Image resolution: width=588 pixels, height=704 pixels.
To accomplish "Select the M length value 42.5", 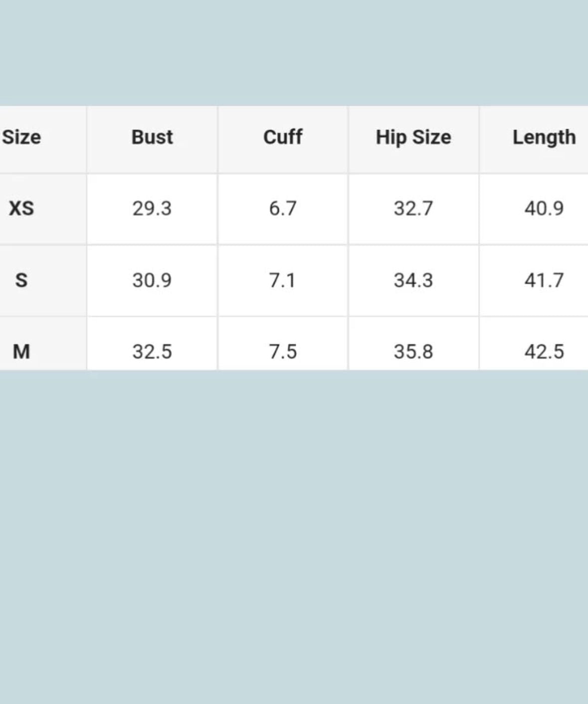I will 544,352.
